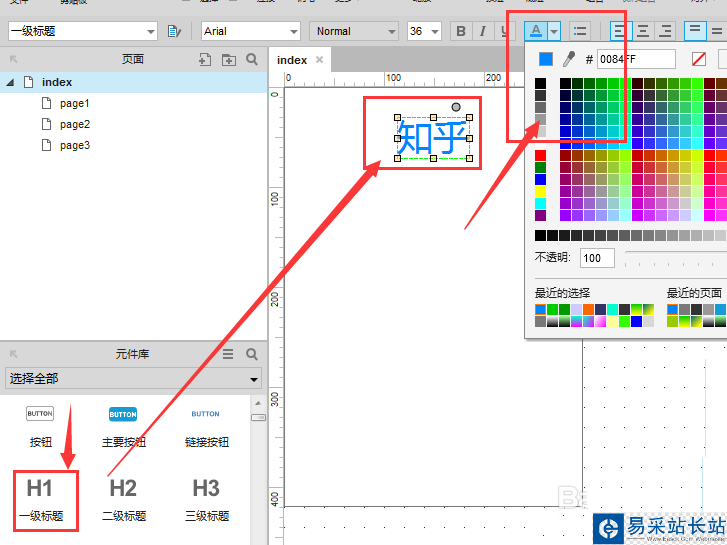Pick first blue swatch under 最近的页面
Image resolution: width=727 pixels, height=545 pixels.
673,309
